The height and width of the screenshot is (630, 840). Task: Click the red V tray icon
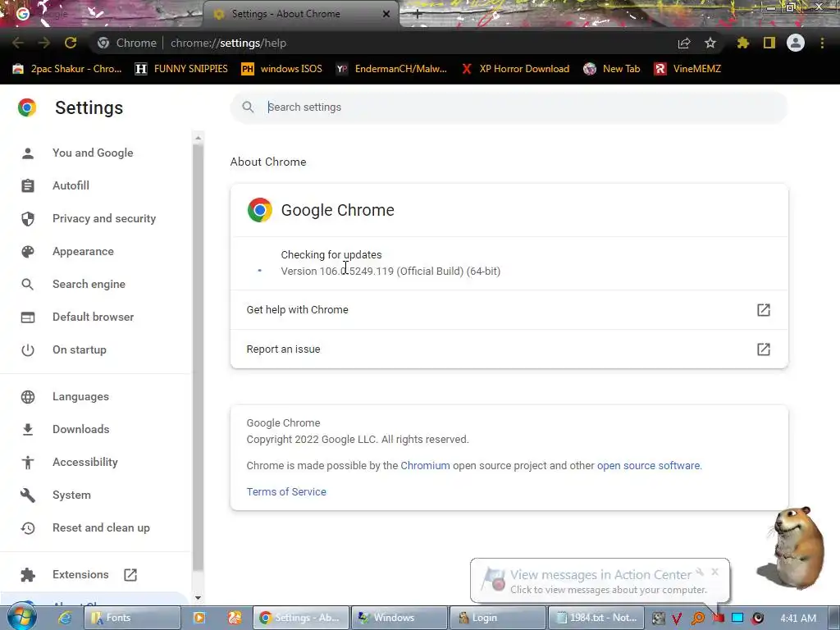pos(677,618)
